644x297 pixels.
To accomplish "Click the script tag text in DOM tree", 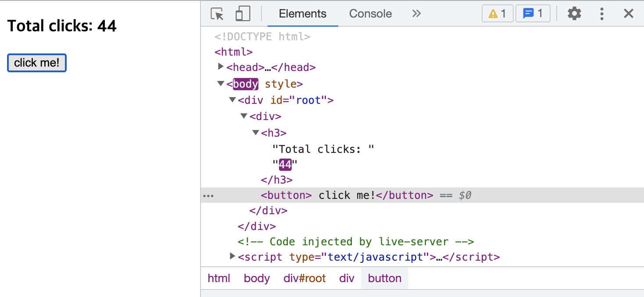I will (x=369, y=257).
